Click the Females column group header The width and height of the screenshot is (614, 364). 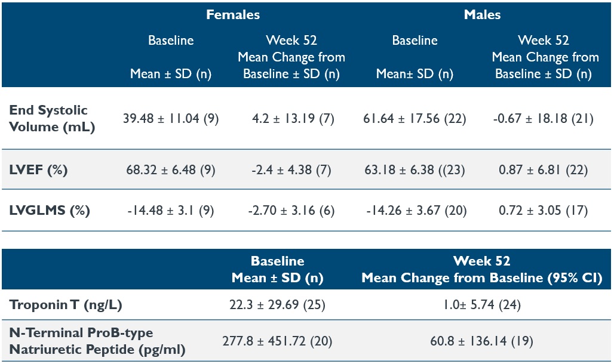click(233, 14)
